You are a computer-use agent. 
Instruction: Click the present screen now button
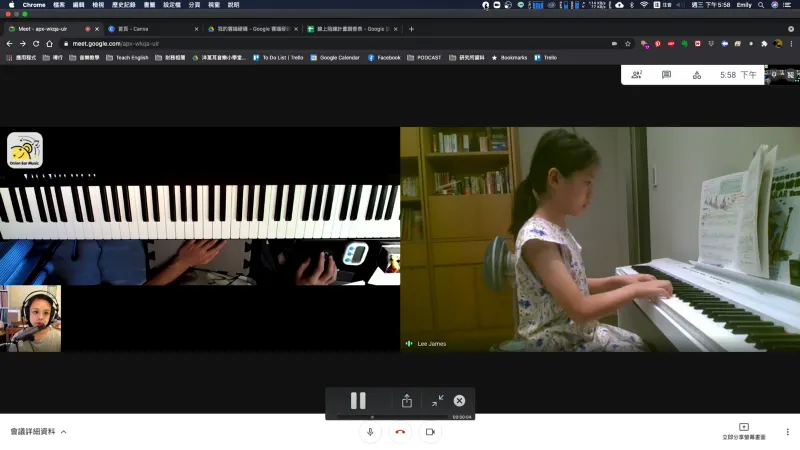click(x=744, y=431)
